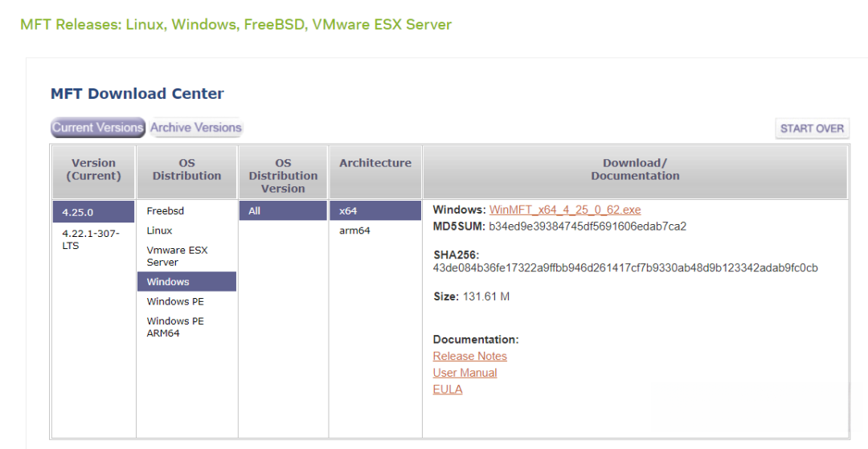The height and width of the screenshot is (449, 868).
Task: Choose Linux OS distribution
Action: [186, 231]
